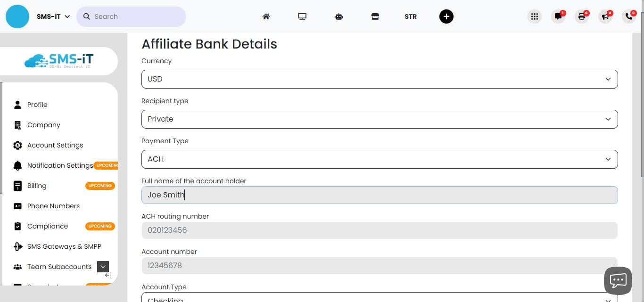
Task: Open Phone Numbers sidebar item
Action: pyautogui.click(x=53, y=206)
